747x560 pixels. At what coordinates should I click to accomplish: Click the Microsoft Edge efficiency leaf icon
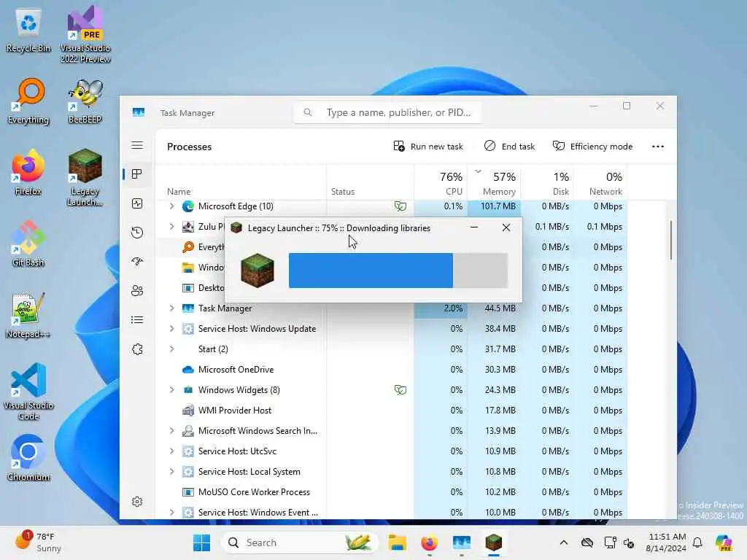pos(400,206)
